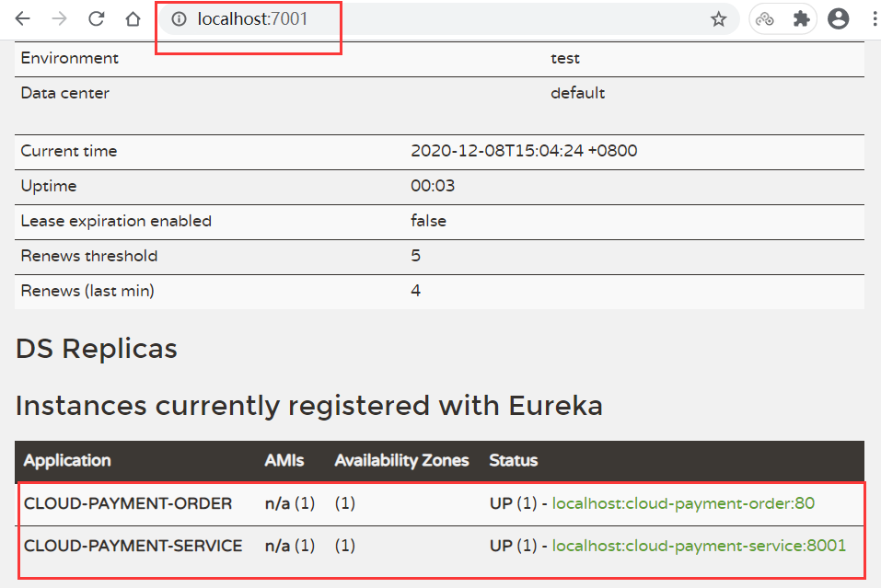Click the 'Uptime' row label
The image size is (881, 588).
click(49, 186)
